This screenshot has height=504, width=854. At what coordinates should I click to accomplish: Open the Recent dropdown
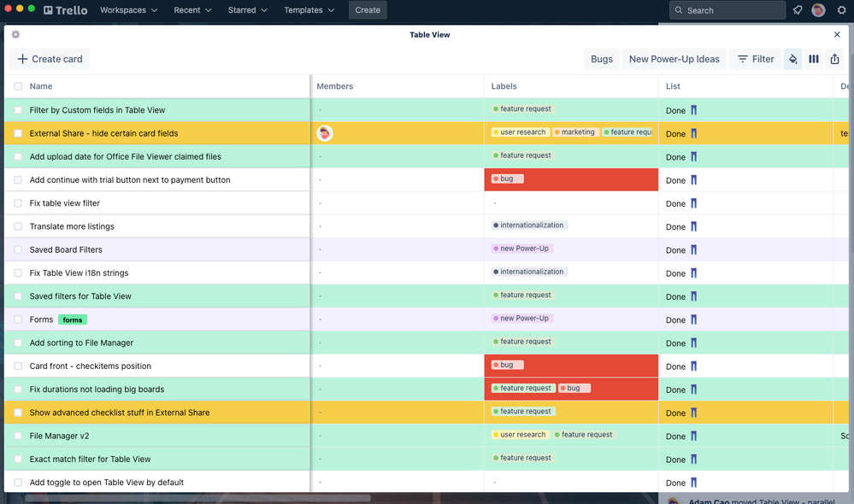pyautogui.click(x=190, y=10)
